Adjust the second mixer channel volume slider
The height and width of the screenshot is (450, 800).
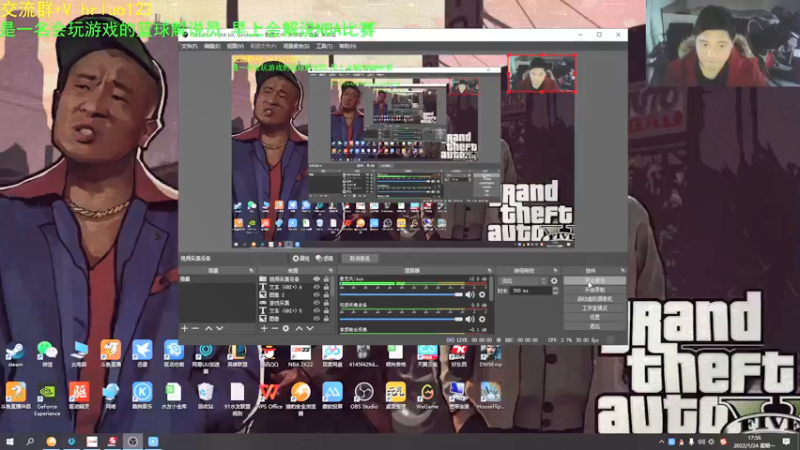[x=401, y=319]
